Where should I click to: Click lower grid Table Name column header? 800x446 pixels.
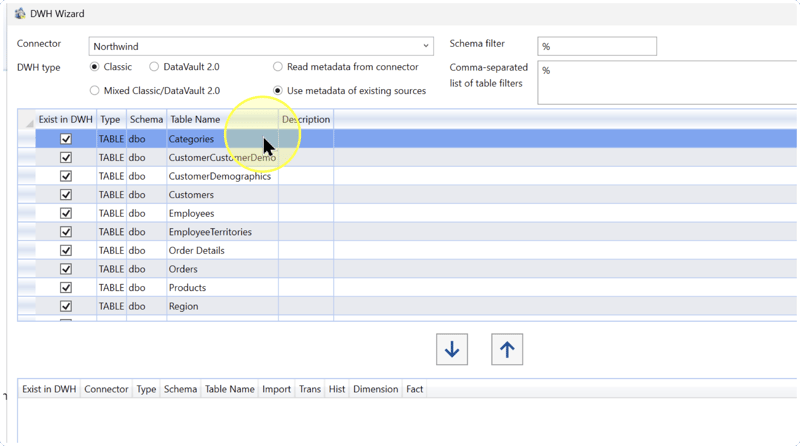click(x=230, y=389)
